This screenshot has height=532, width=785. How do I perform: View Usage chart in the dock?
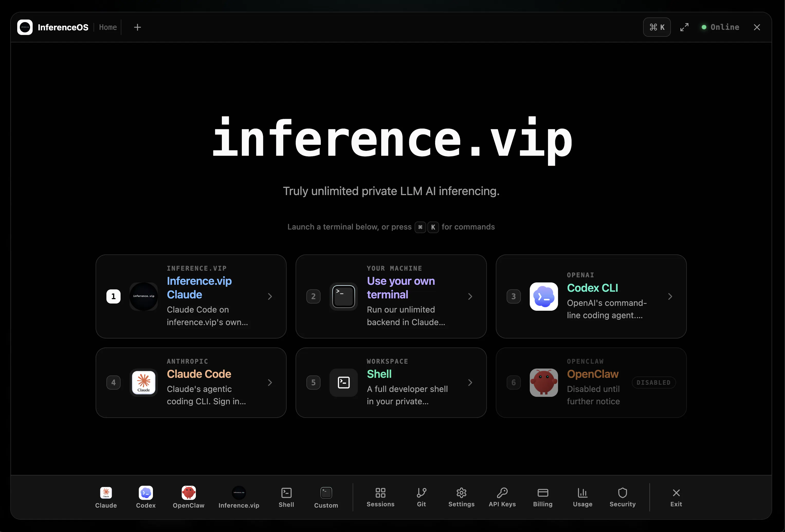(x=582, y=497)
